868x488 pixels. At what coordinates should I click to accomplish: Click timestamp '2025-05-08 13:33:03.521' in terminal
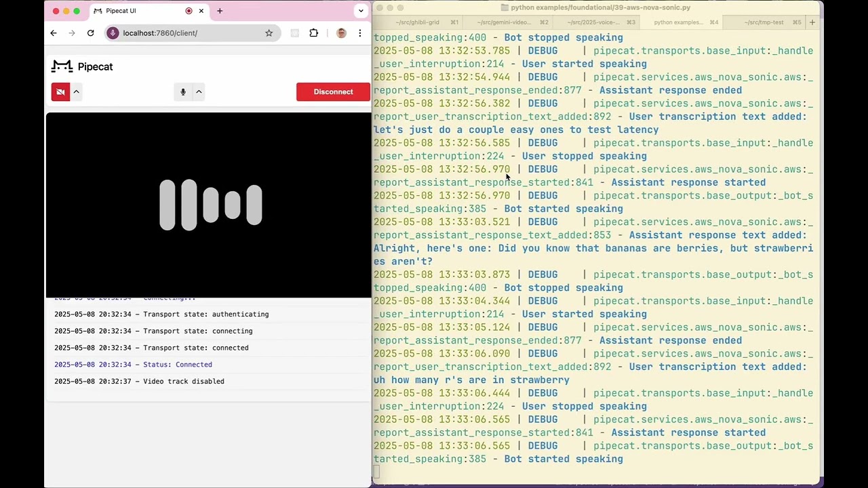[x=441, y=222]
